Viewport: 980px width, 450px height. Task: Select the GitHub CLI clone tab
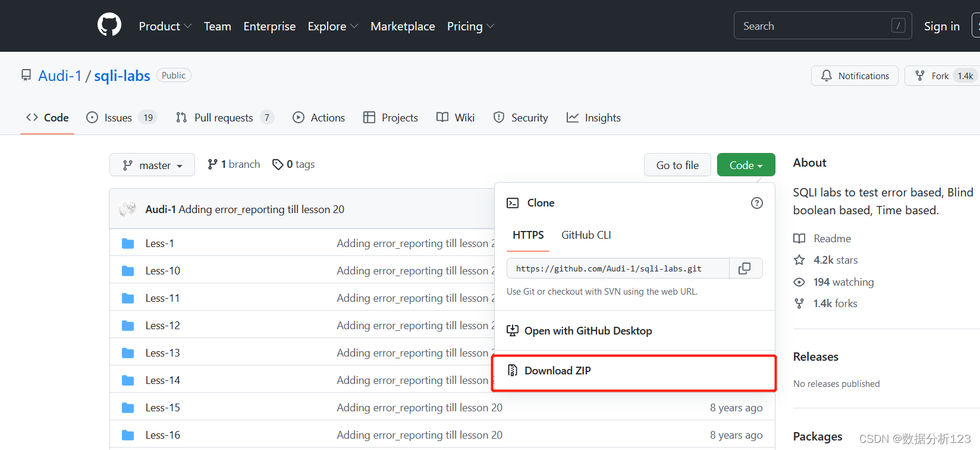pyautogui.click(x=586, y=235)
